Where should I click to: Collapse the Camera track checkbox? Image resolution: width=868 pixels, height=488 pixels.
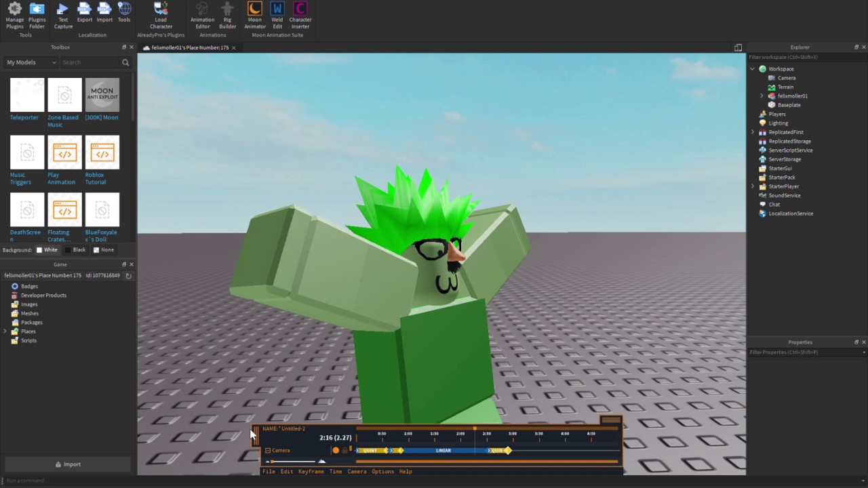pos(268,451)
